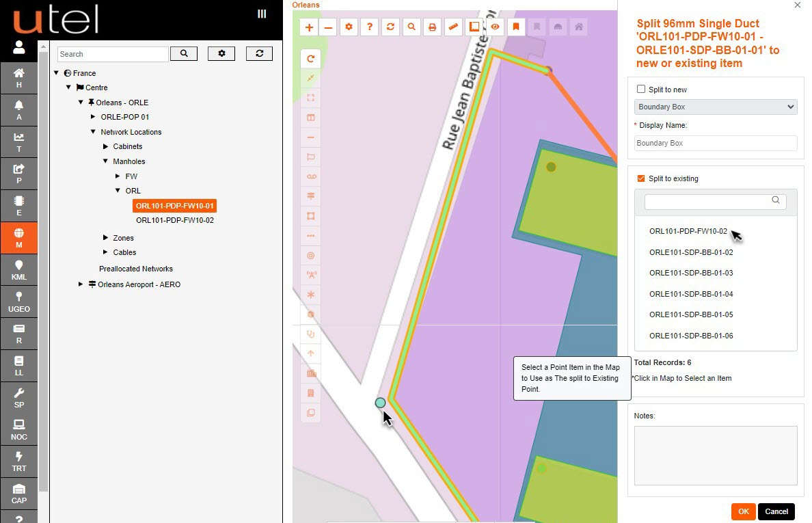
Task: Zoom out with the map minus button
Action: tap(328, 27)
